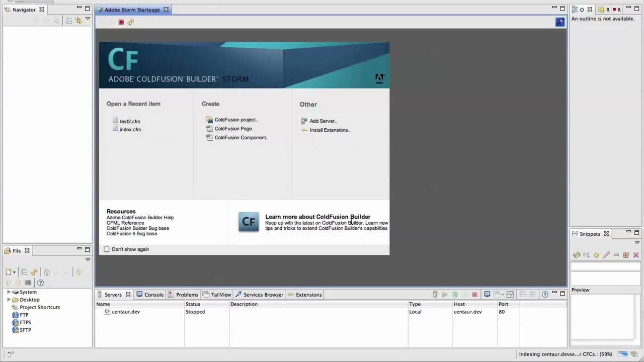Image resolution: width=644 pixels, height=362 pixels.
Task: Click the green Start Server play icon
Action: [x=445, y=295]
